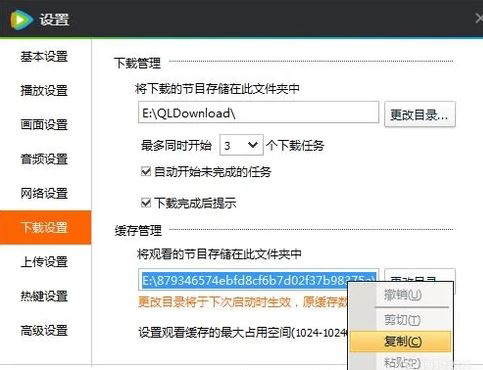Click the 缓存管理 section heading
Screen dimensions: 483x370
[x=138, y=230]
